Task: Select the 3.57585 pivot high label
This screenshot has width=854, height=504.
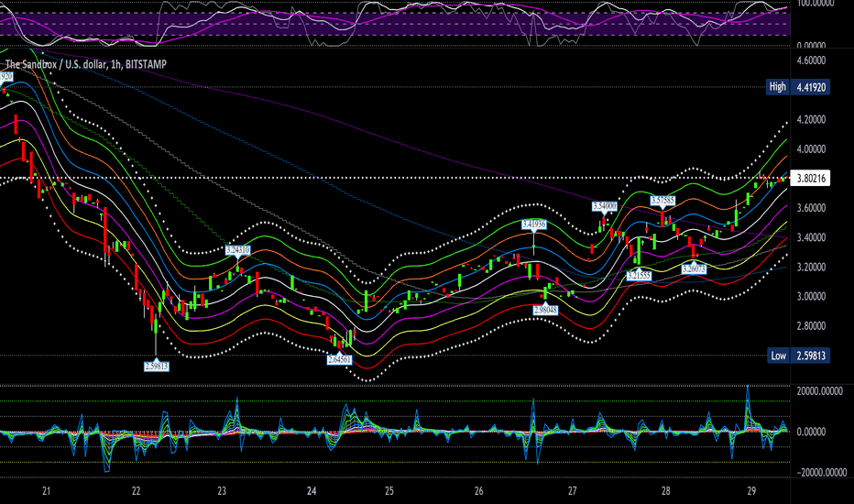Action: click(x=662, y=201)
